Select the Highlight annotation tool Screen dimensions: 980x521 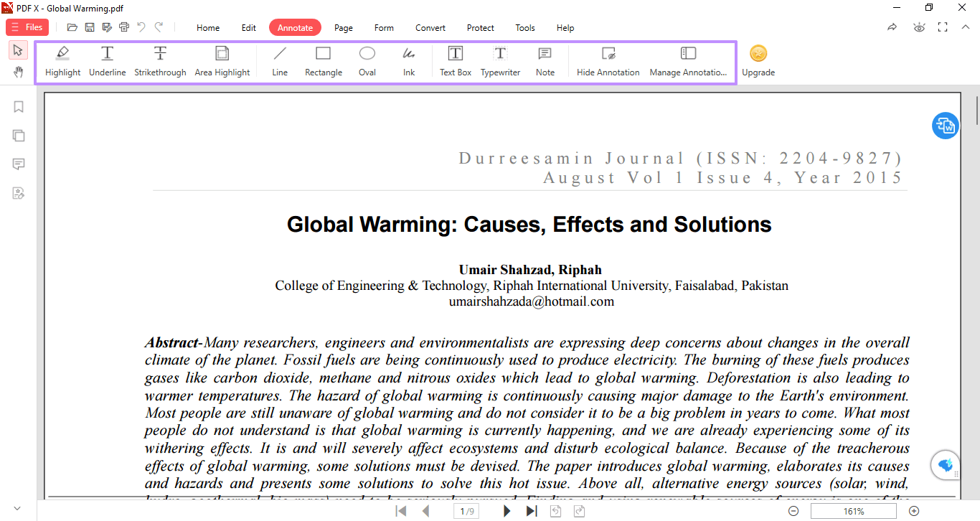(x=62, y=61)
